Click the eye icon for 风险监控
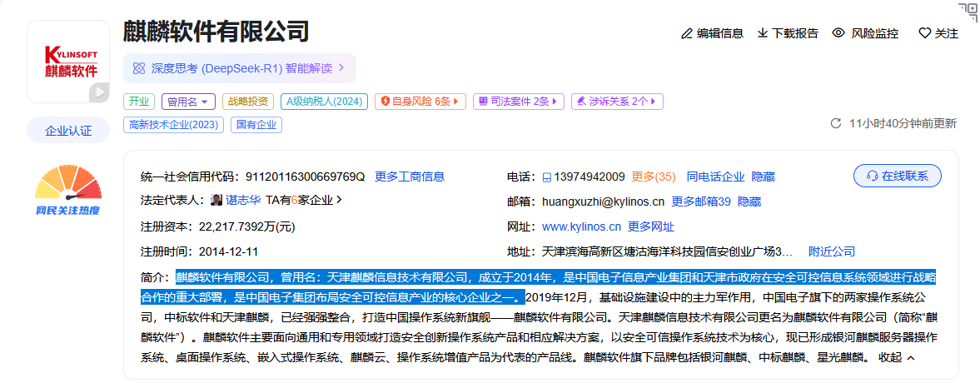This screenshot has width=980, height=383. point(838,33)
